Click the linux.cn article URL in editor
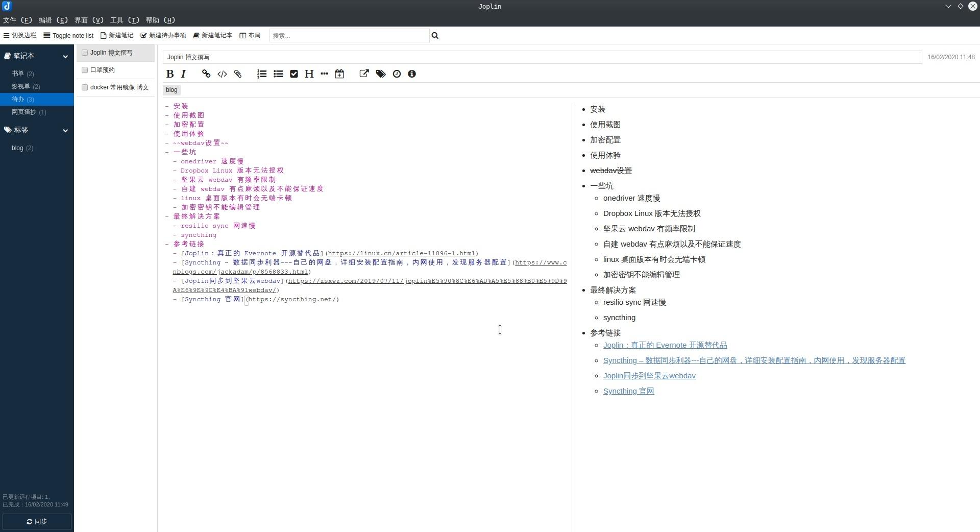Viewport: 980px width, 532px height. [x=401, y=253]
